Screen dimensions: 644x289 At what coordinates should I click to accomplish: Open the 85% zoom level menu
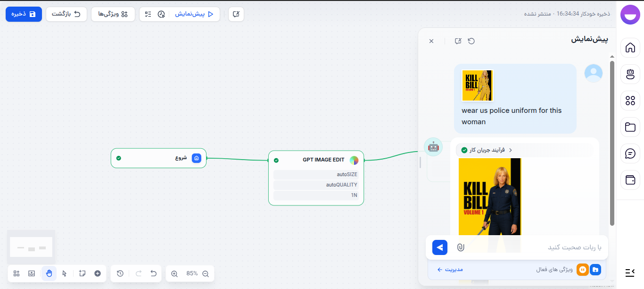coord(192,273)
